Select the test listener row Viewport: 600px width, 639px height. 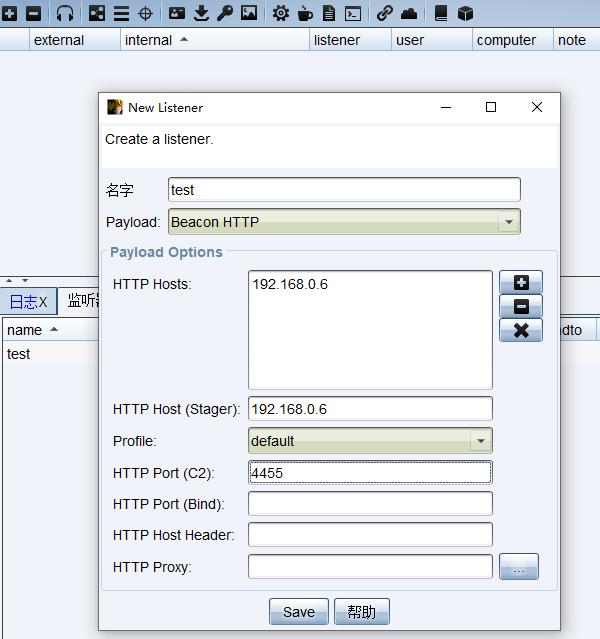[50, 354]
